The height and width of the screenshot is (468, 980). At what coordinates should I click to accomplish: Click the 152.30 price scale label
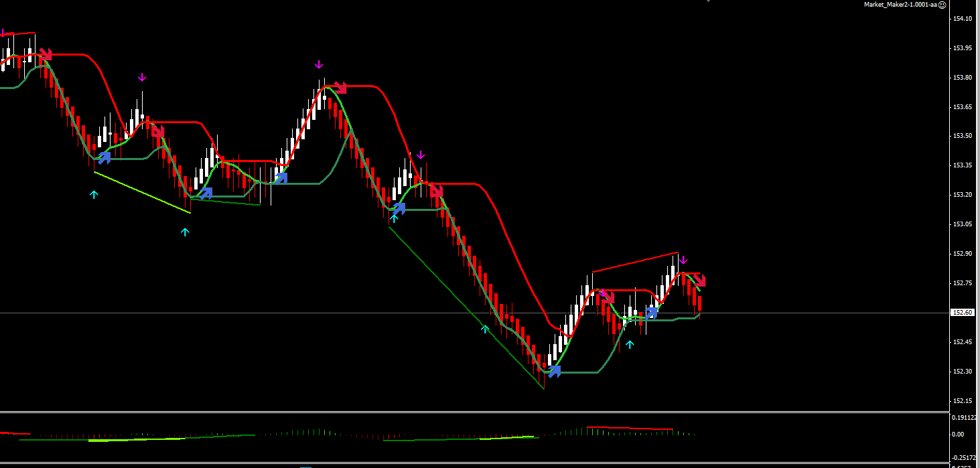(x=962, y=372)
